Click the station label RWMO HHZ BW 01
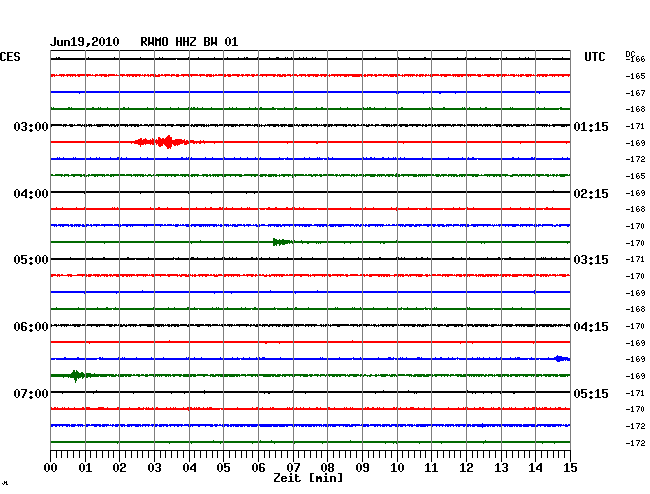The width and height of the screenshot is (650, 494). pos(189,42)
